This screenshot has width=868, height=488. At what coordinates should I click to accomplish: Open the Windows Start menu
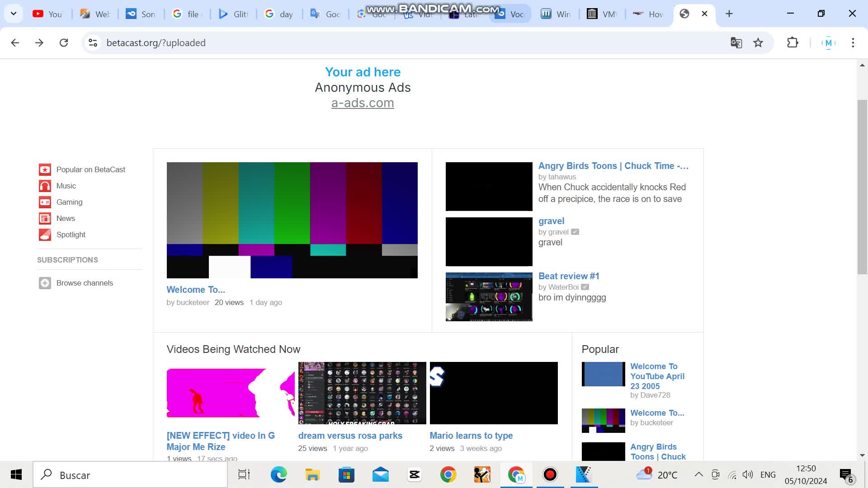[16, 474]
